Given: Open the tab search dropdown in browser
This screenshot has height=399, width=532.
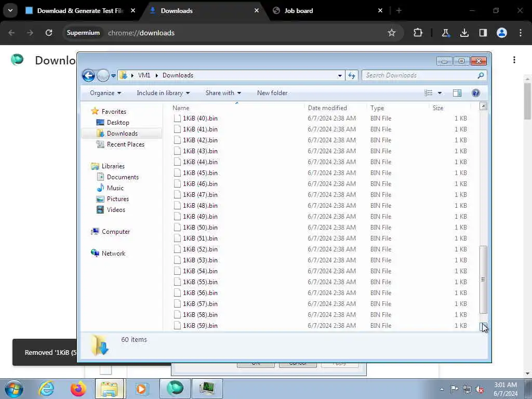Looking at the screenshot, I should click(x=10, y=10).
